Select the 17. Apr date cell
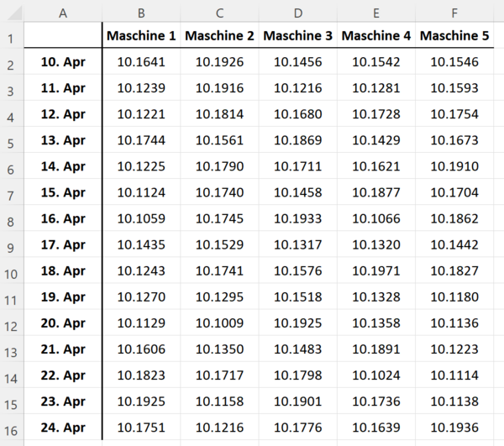This screenshot has width=504, height=446. tap(63, 244)
